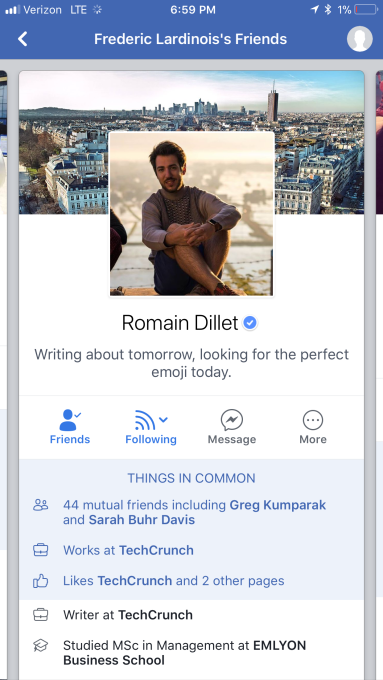Tap the back arrow in header
Screen dimensions: 383x680
(x=23, y=39)
